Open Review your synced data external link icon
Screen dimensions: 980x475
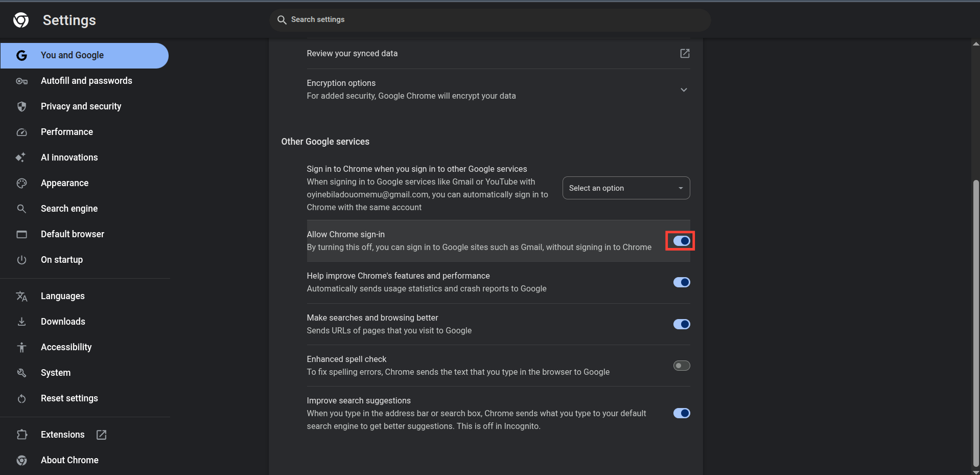click(x=685, y=53)
